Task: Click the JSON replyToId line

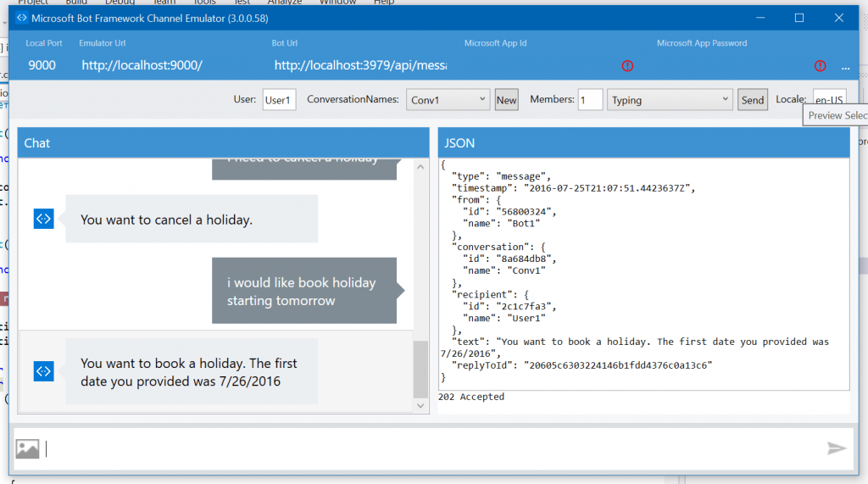Action: (581, 365)
